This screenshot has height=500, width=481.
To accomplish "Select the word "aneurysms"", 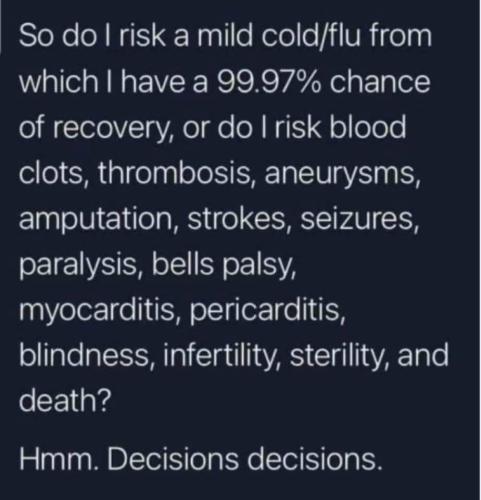I will point(340,175).
